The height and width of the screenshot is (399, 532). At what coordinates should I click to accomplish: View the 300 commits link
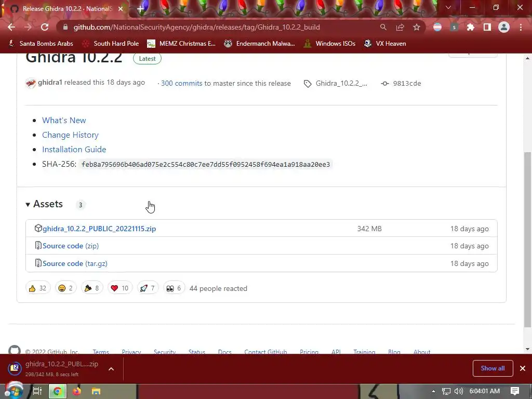pyautogui.click(x=181, y=84)
